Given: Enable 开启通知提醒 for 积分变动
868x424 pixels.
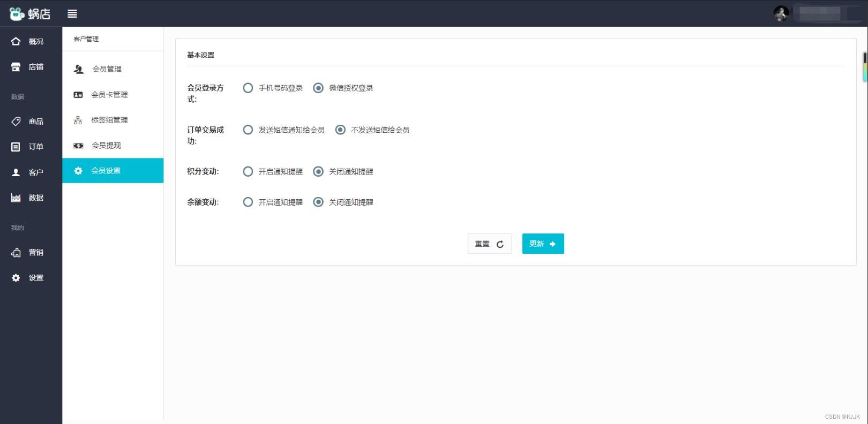Looking at the screenshot, I should [x=248, y=171].
